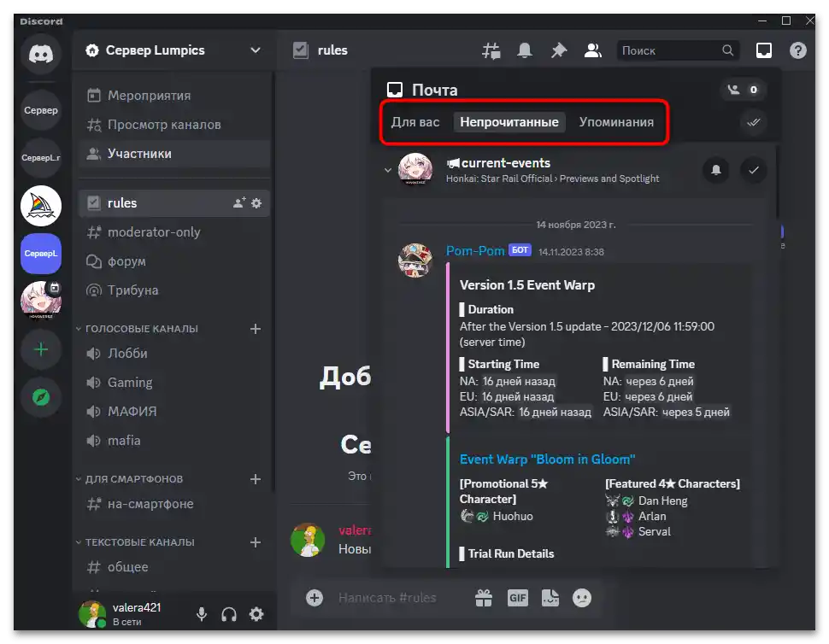
Task: Attach file with plus icon in message bar
Action: [x=315, y=598]
